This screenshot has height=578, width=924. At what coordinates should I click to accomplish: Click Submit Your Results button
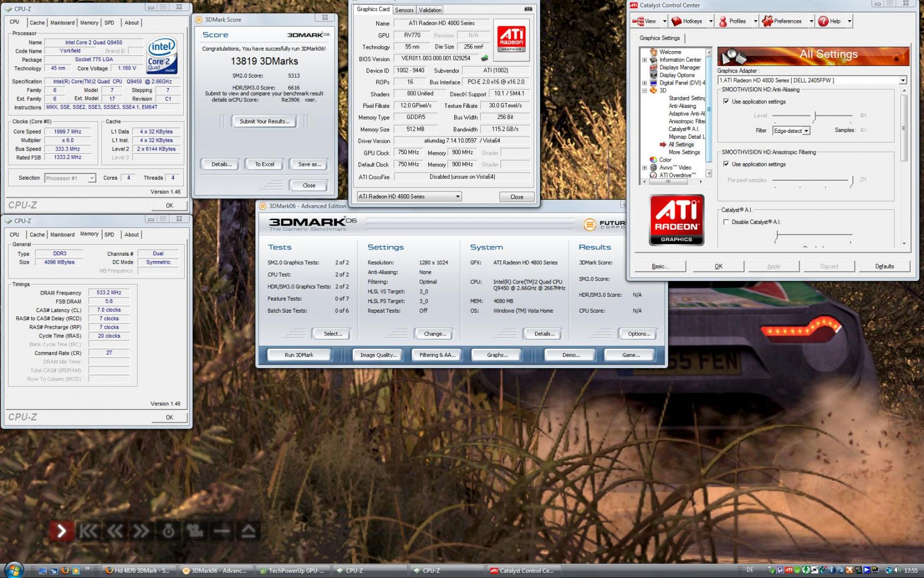(264, 121)
